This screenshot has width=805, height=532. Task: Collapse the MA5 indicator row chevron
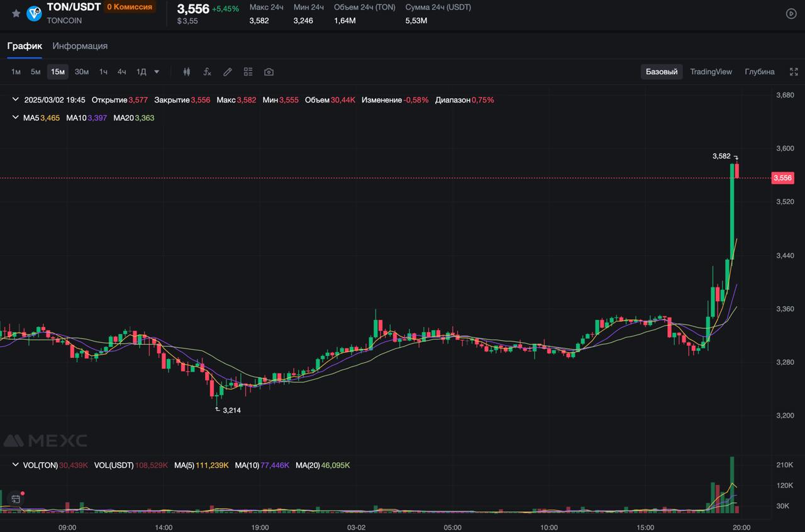(x=16, y=118)
